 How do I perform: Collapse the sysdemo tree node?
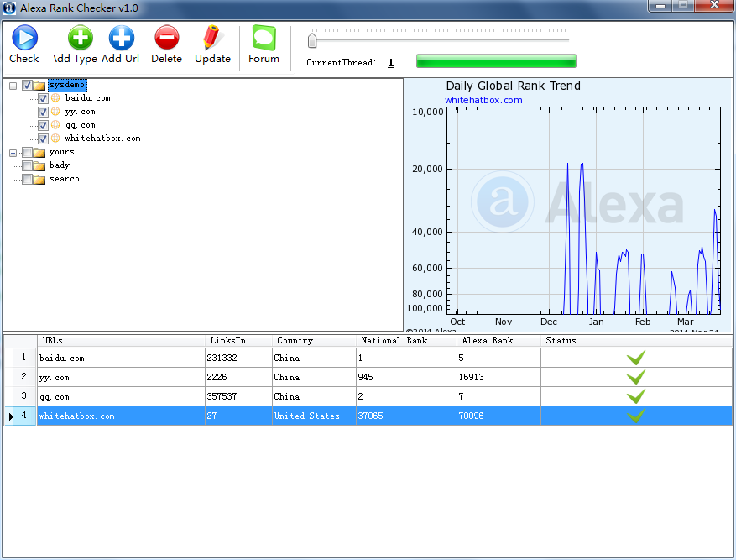click(x=13, y=85)
